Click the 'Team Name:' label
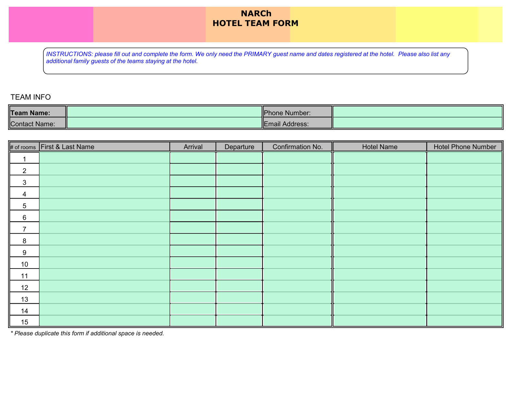 point(30,113)
